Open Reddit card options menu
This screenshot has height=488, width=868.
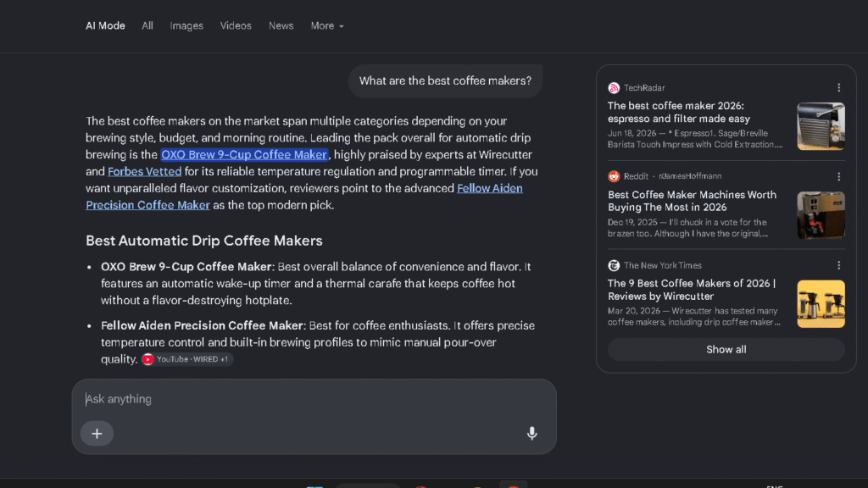click(x=838, y=176)
